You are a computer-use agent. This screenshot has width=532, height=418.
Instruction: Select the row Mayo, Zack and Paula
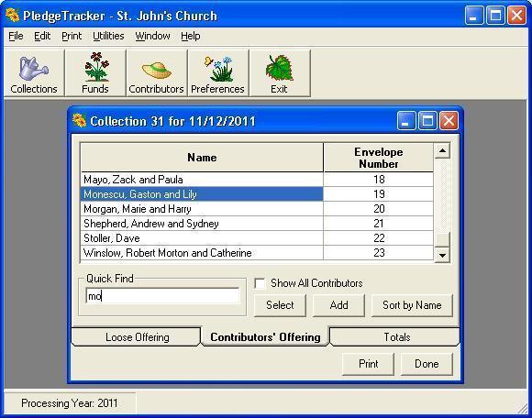click(202, 180)
